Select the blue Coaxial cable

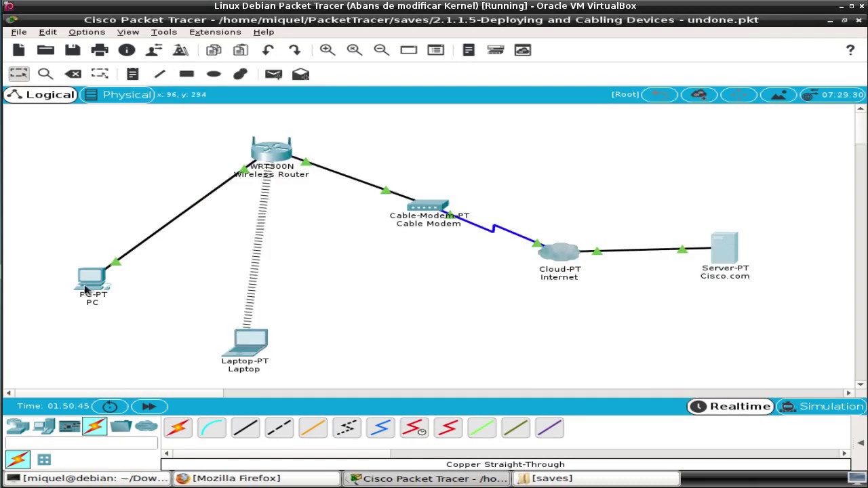(x=380, y=428)
